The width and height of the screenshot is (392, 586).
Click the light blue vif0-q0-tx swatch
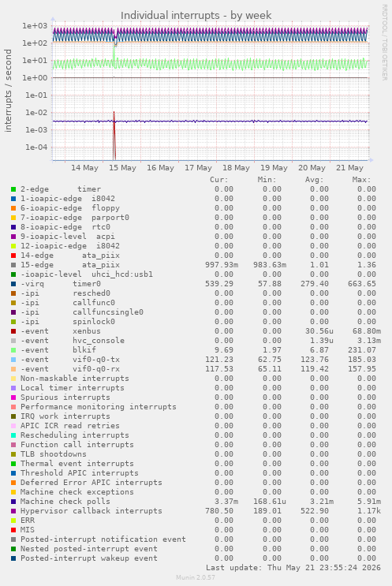click(13, 360)
